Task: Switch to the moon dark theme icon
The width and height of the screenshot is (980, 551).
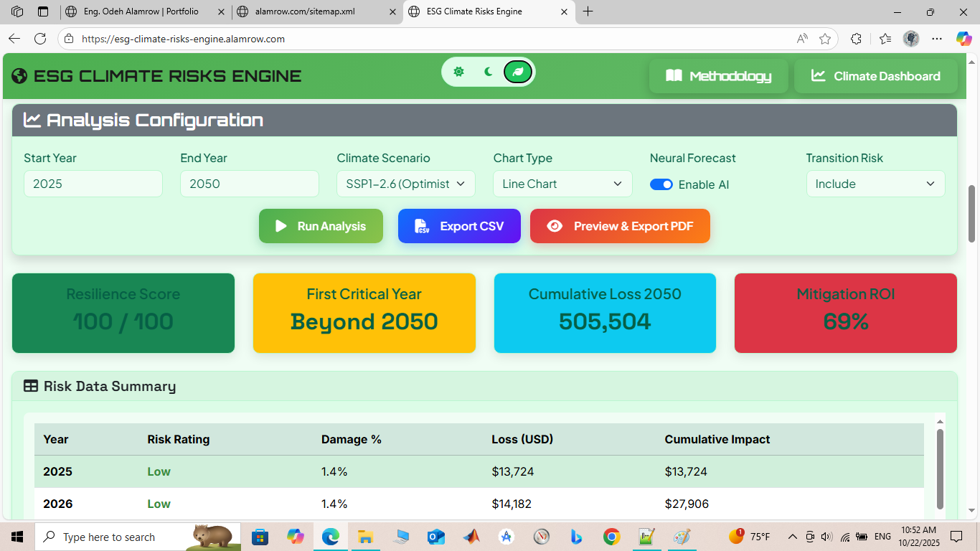Action: point(489,72)
